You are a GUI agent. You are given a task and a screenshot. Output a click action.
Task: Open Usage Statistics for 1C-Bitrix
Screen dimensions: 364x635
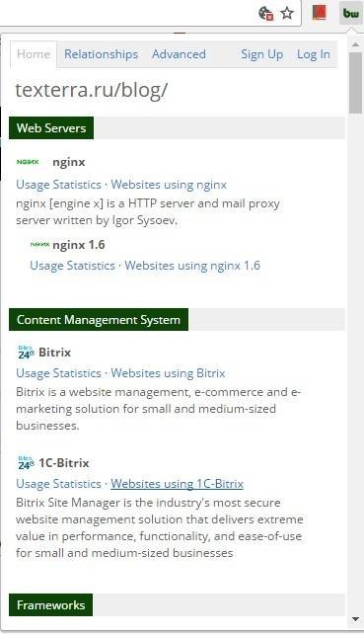click(58, 484)
